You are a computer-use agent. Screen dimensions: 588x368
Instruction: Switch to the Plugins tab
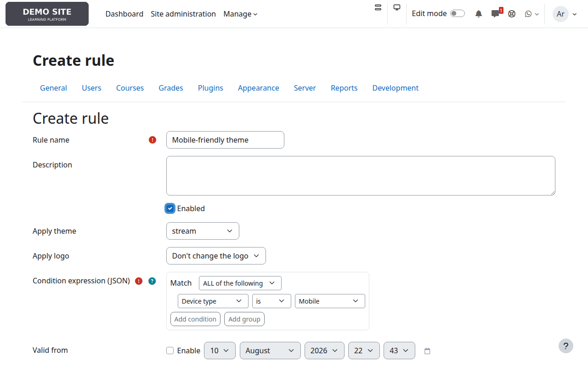(x=210, y=88)
